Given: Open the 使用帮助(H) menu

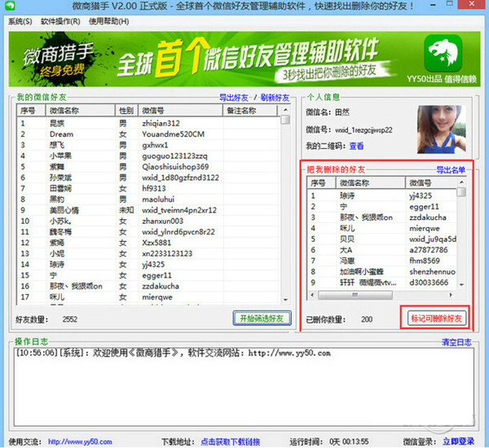Looking at the screenshot, I should tap(109, 21).
